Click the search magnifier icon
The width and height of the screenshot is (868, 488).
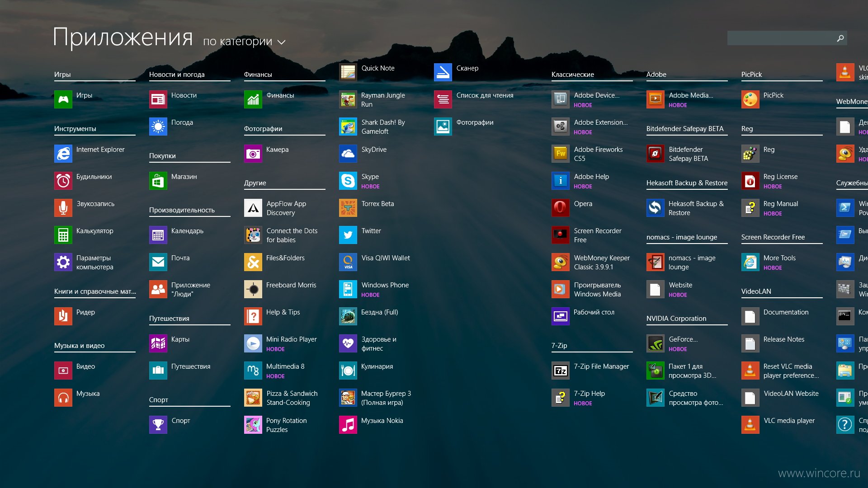pyautogui.click(x=840, y=38)
